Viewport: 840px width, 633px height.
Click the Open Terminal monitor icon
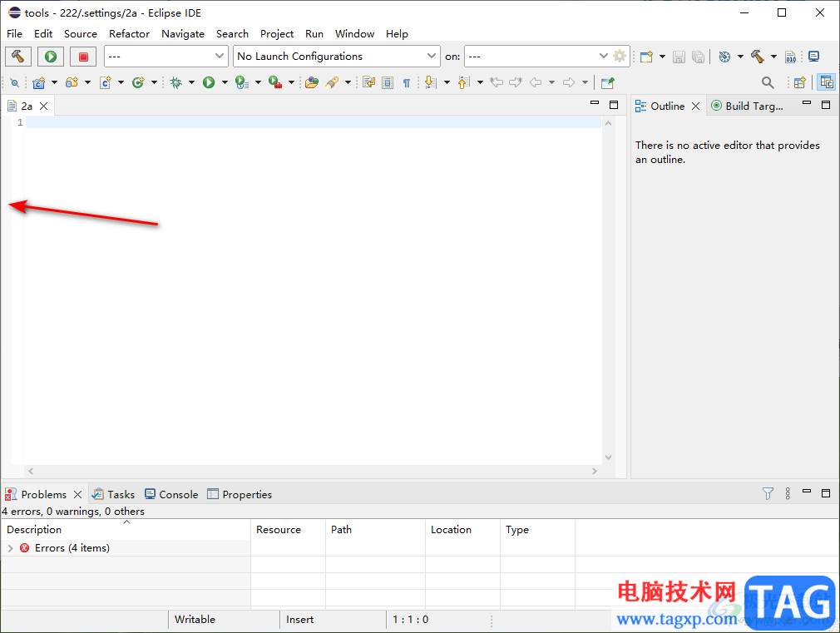coord(813,57)
